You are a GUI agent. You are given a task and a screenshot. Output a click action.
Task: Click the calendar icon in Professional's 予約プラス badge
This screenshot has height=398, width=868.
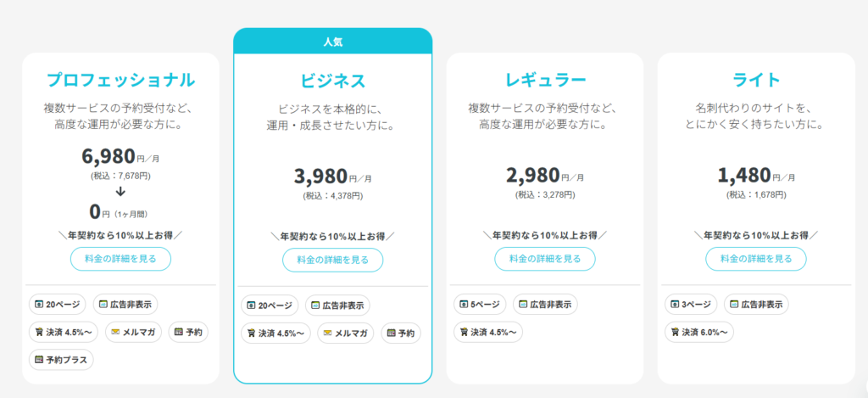tap(38, 360)
